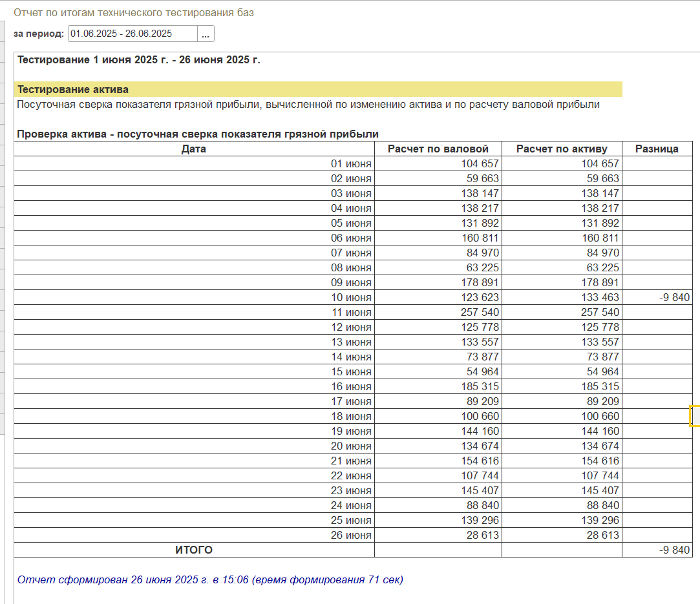Click the '26 июня' date cell
The height and width of the screenshot is (604, 700).
194,536
